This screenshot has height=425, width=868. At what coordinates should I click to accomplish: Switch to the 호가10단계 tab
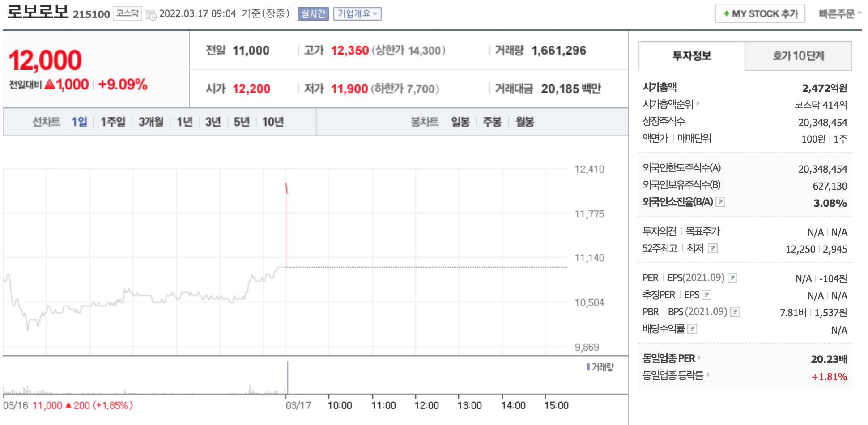click(x=798, y=56)
